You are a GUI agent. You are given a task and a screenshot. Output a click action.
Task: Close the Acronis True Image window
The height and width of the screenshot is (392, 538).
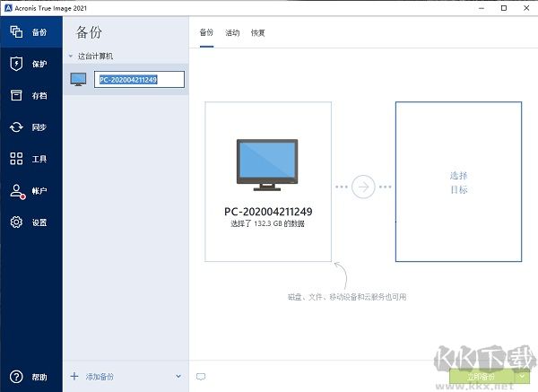526,8
